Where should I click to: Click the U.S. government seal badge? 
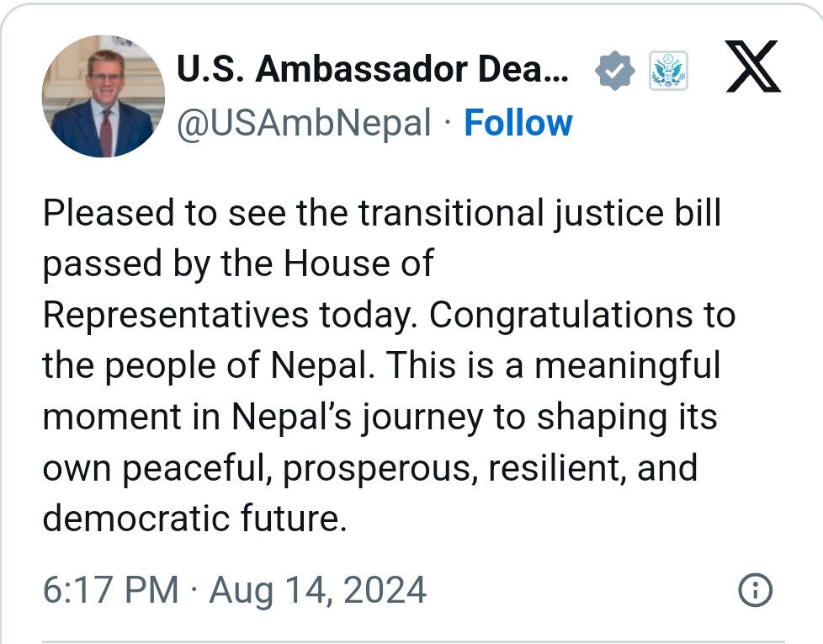pyautogui.click(x=670, y=72)
